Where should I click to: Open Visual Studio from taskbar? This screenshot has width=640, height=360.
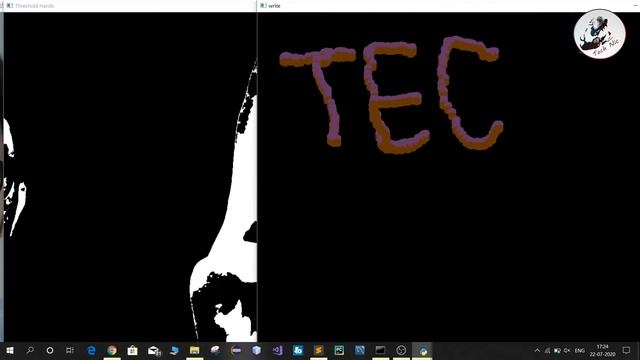point(277,350)
